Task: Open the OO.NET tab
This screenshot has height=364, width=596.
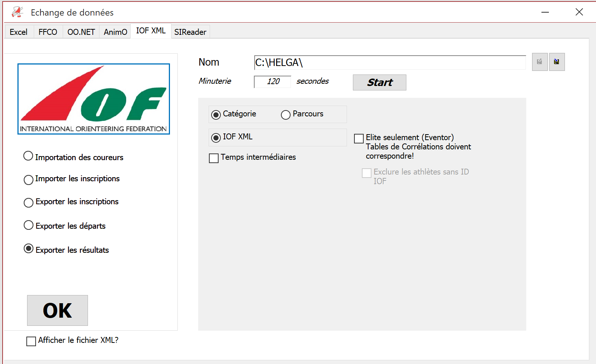Action: [81, 32]
